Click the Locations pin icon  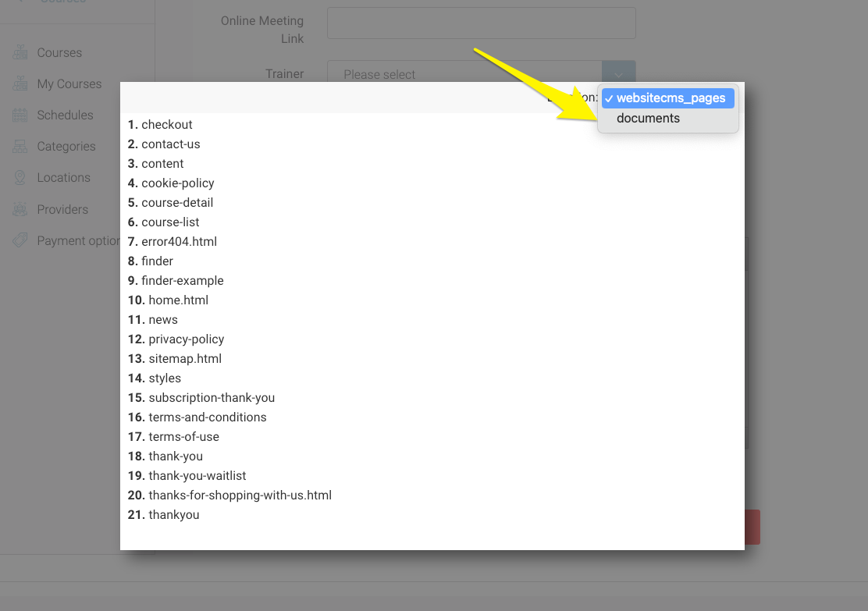click(x=20, y=178)
